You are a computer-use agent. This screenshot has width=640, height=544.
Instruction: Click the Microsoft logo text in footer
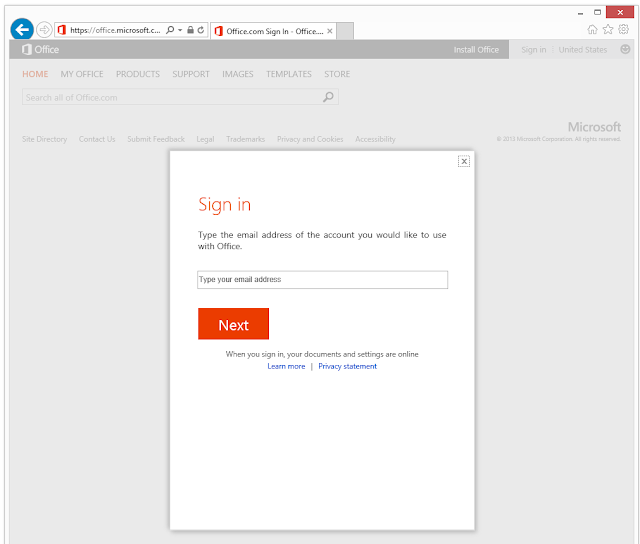tap(594, 127)
